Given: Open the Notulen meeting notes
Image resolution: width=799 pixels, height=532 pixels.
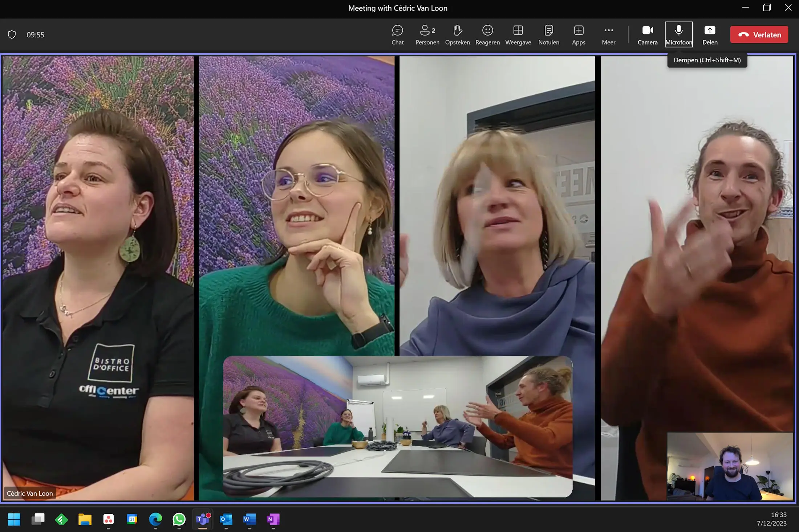Looking at the screenshot, I should (x=548, y=35).
